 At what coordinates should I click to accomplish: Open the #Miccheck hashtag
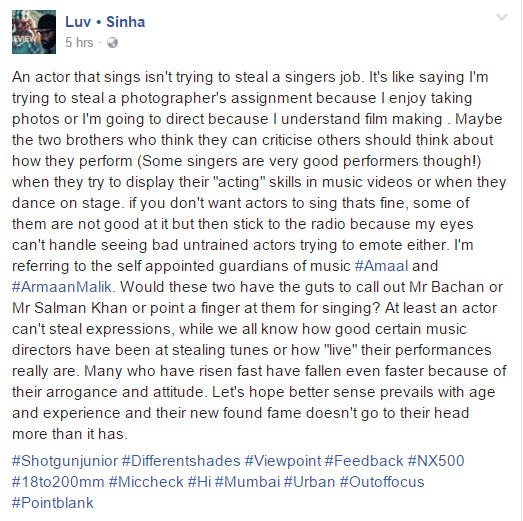coord(146,482)
